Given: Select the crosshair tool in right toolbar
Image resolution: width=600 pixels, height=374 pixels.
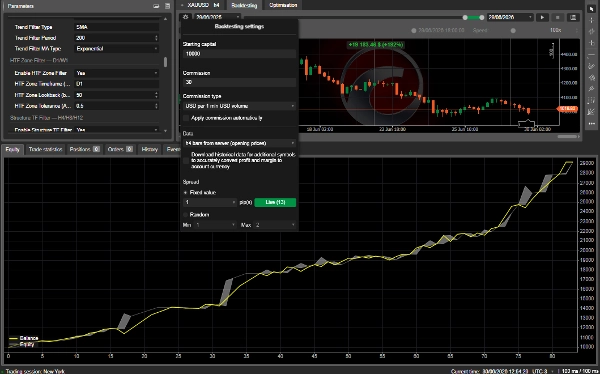Looking at the screenshot, I should click(592, 20).
